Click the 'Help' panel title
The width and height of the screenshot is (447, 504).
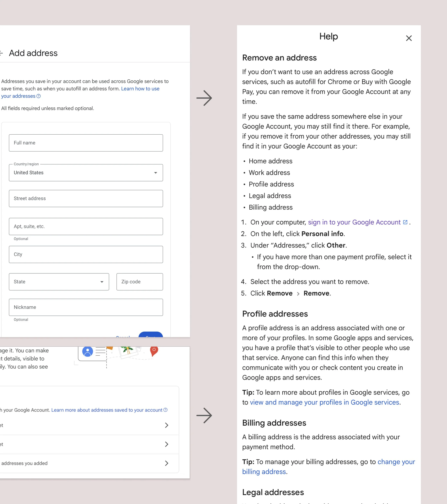pos(328,37)
